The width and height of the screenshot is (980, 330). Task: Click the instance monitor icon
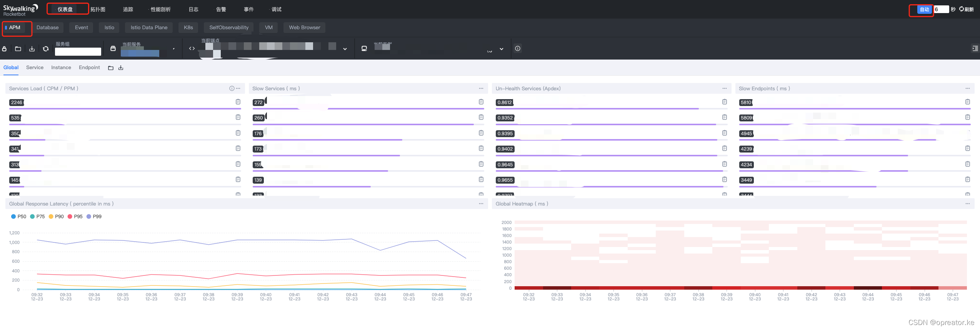pyautogui.click(x=364, y=48)
